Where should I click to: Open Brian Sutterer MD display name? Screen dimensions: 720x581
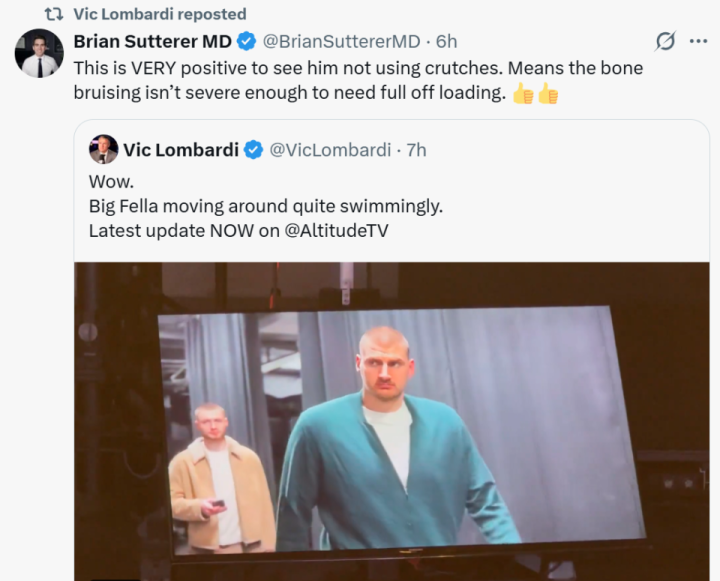152,41
